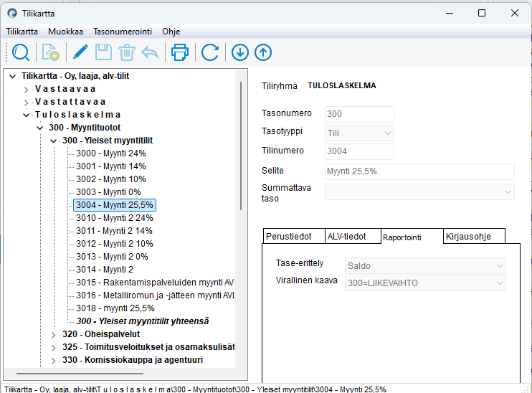532x393 pixels.
Task: Select account 3014 - Myynti 2
Action: point(105,270)
